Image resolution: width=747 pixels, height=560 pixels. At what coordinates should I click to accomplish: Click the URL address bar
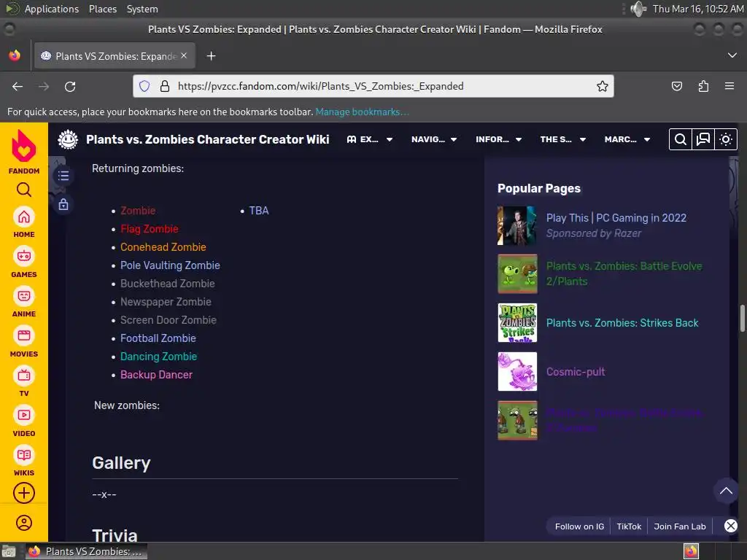[x=373, y=86]
